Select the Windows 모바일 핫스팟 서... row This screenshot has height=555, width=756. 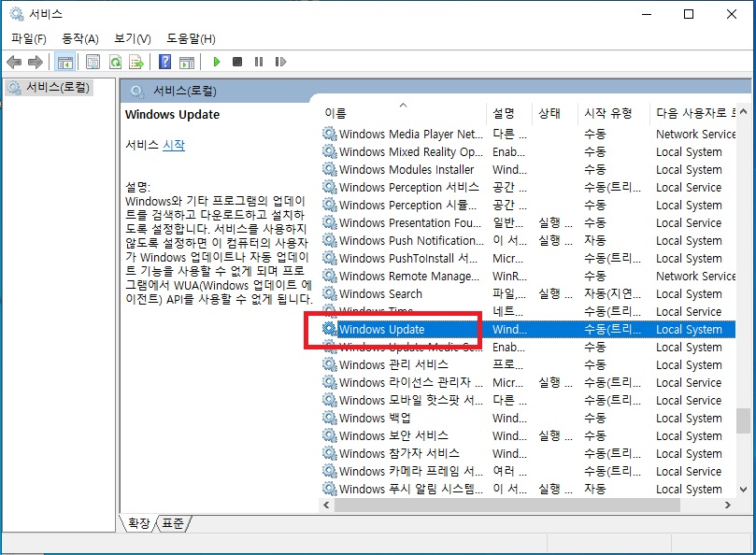pyautogui.click(x=528, y=400)
